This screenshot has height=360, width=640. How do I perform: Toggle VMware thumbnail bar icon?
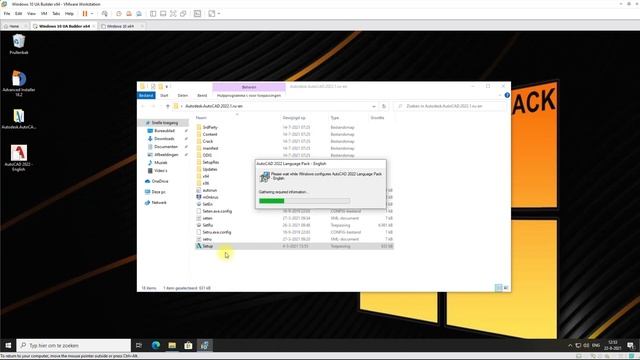point(163,13)
